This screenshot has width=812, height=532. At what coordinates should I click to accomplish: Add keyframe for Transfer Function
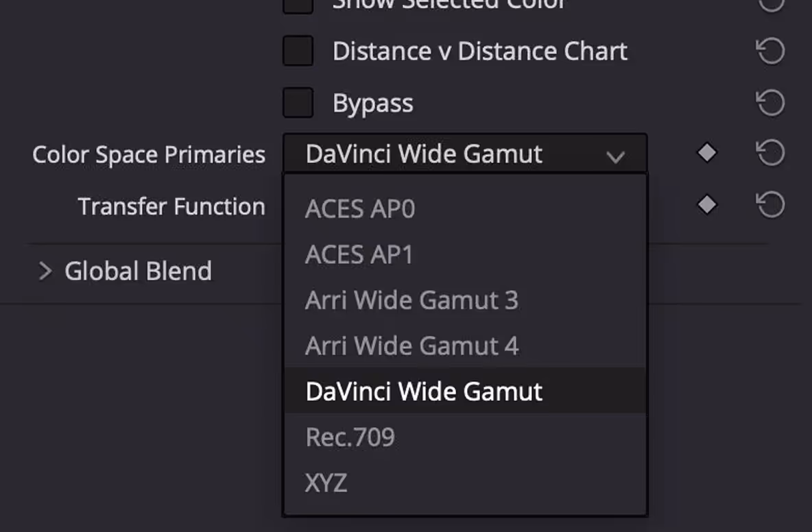point(707,205)
